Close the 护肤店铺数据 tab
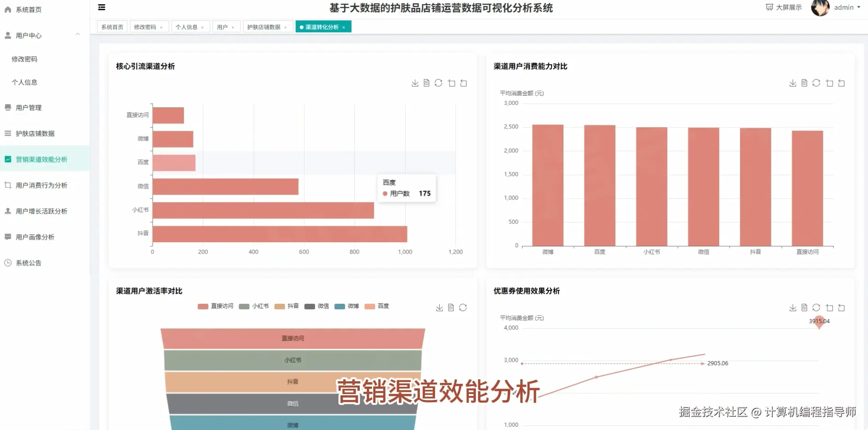This screenshot has height=430, width=868. click(286, 28)
